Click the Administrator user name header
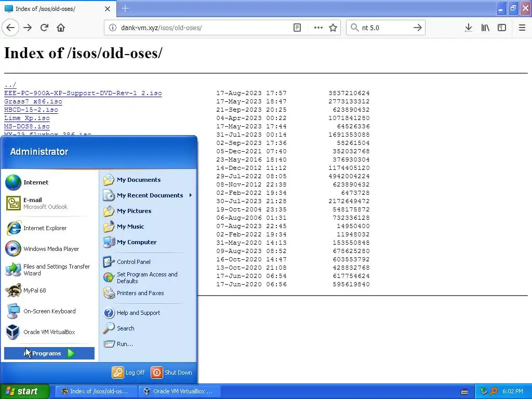Viewport: 532px width, 399px height. [x=39, y=152]
